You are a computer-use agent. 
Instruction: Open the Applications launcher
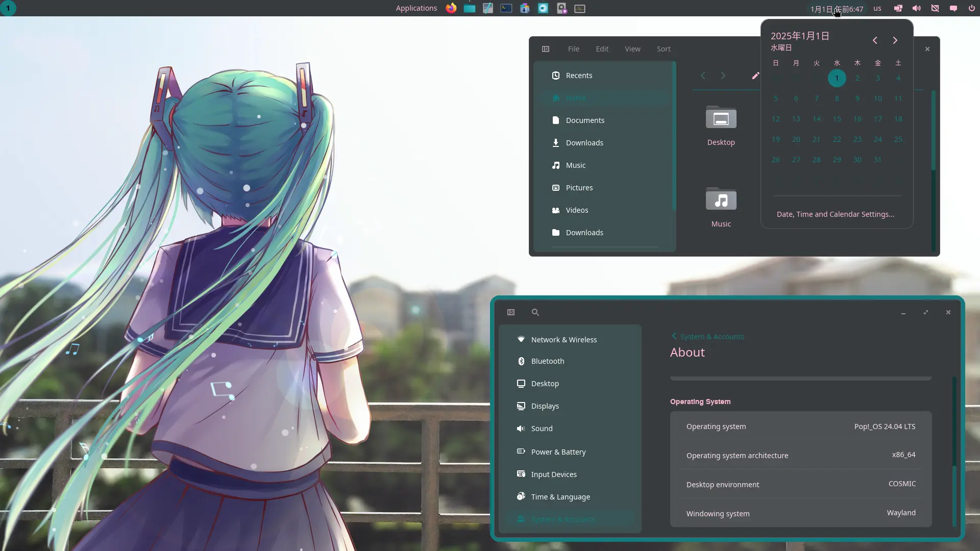coord(416,8)
